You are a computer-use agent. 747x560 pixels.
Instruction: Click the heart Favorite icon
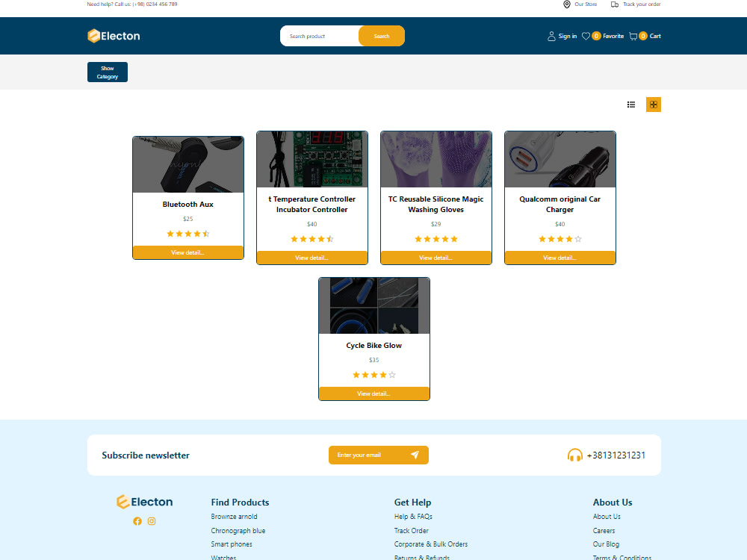(586, 36)
